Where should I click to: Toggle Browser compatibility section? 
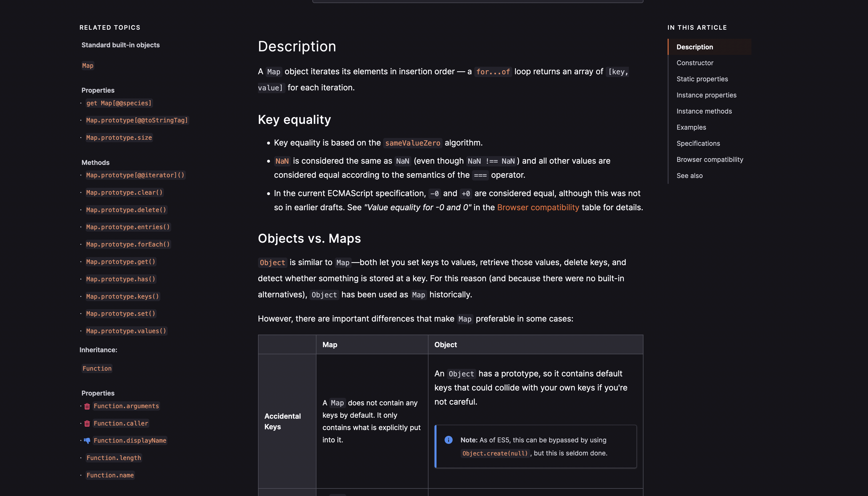709,159
